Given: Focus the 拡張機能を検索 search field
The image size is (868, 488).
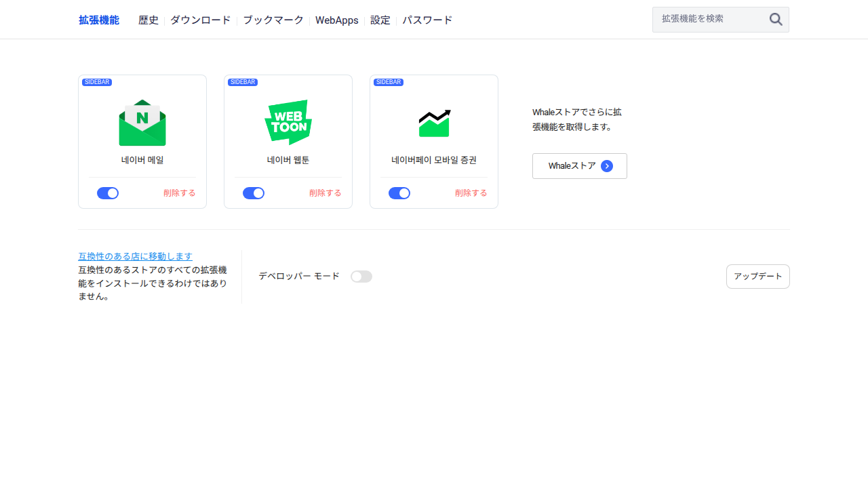Looking at the screenshot, I should (721, 20).
